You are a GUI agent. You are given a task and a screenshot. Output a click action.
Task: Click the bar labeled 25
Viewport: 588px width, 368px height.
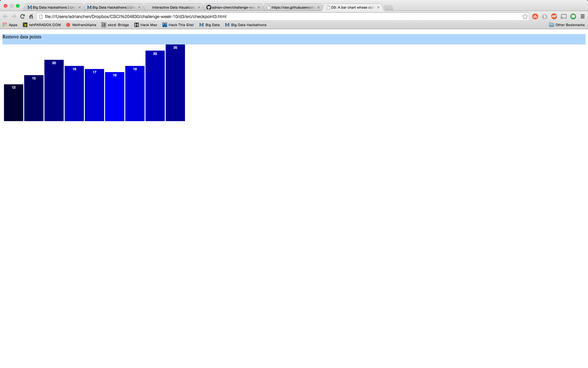coord(175,83)
